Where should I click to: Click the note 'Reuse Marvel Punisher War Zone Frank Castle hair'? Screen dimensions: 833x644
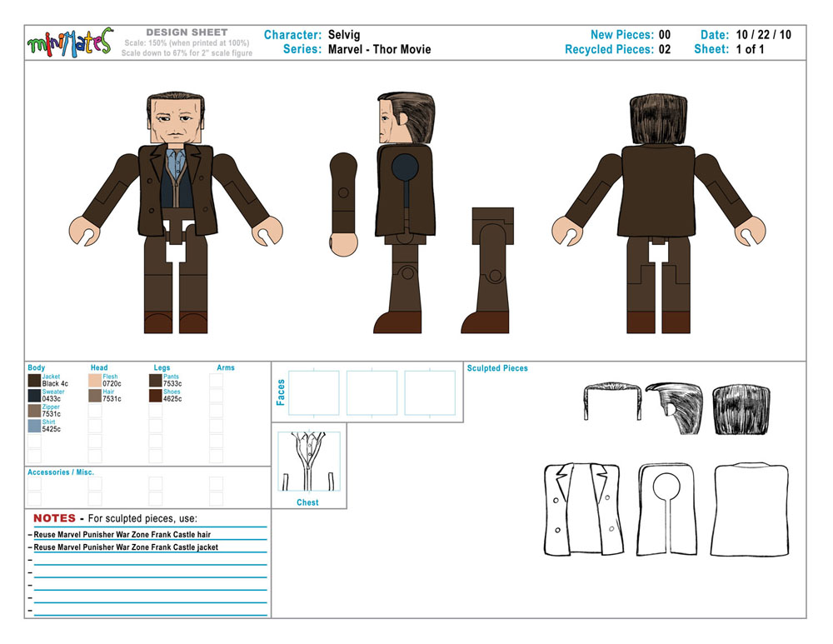[122, 535]
